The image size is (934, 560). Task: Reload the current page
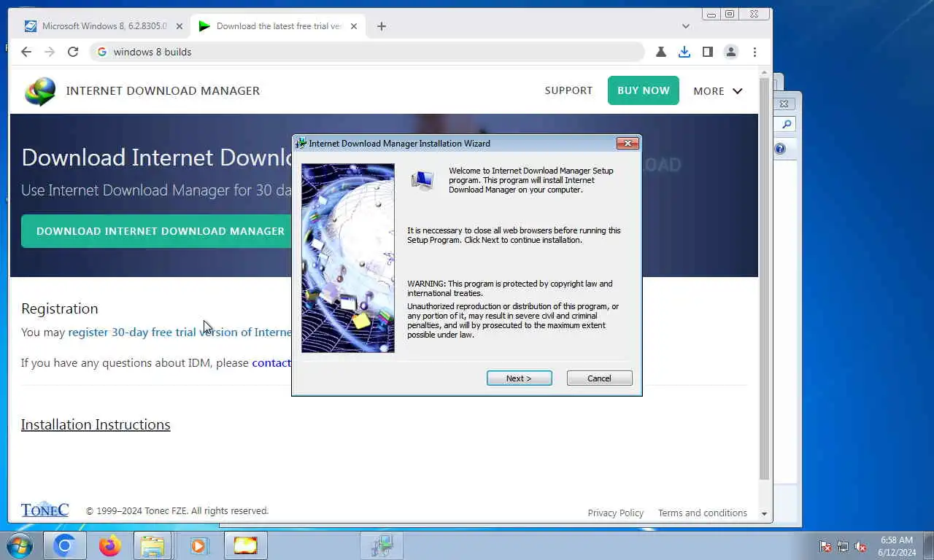pos(73,52)
